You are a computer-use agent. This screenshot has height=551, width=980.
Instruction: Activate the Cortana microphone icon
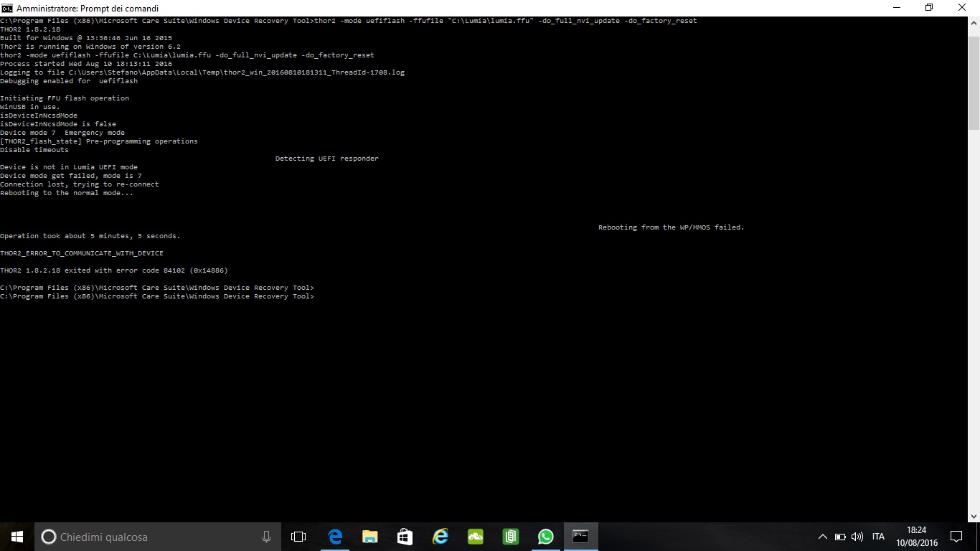(266, 537)
